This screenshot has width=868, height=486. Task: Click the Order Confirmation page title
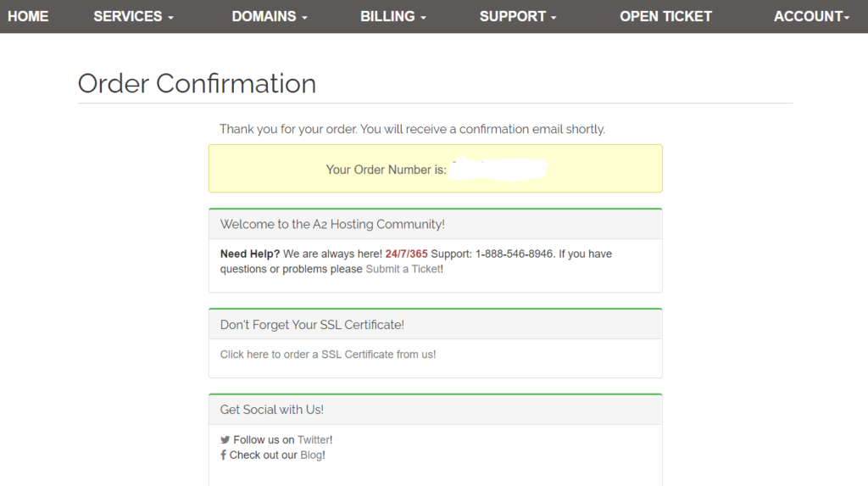click(197, 84)
